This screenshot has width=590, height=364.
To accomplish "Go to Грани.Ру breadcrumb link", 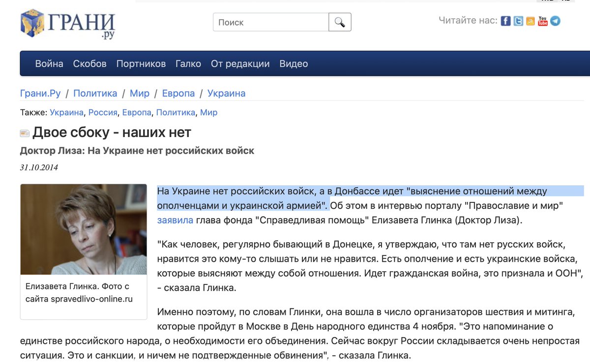I will coord(41,93).
